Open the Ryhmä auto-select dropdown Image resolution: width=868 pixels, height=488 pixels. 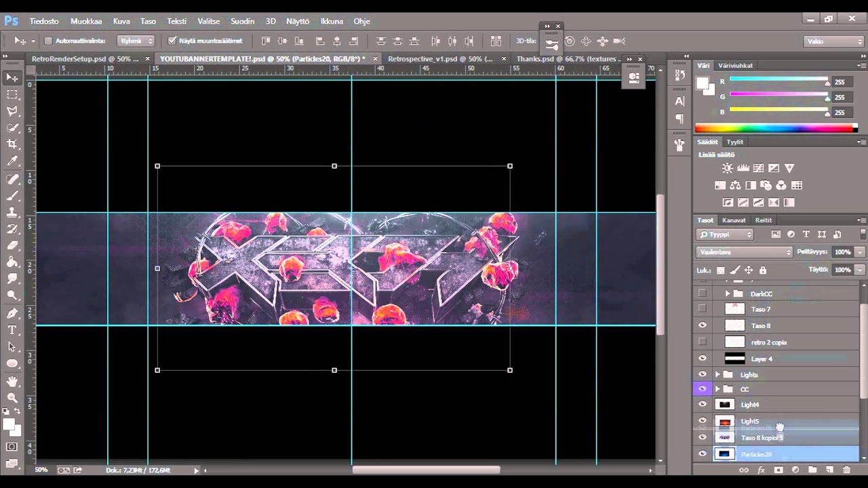pyautogui.click(x=136, y=41)
